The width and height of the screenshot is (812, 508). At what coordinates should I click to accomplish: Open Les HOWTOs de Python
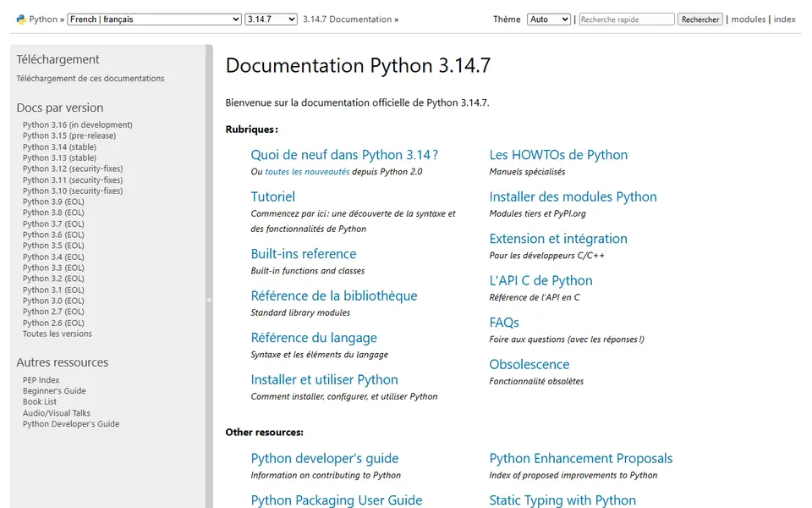click(x=558, y=155)
